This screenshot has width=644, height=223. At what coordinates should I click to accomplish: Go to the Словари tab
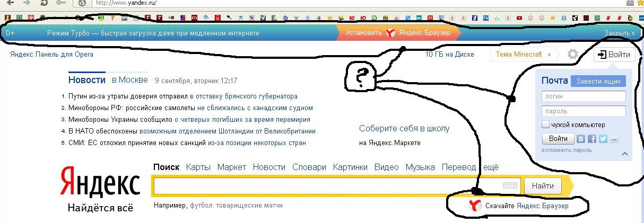[x=309, y=167]
